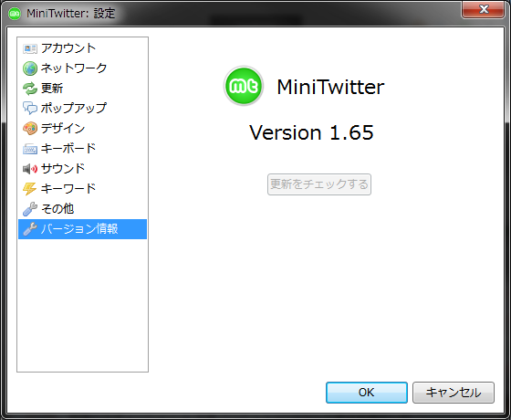Close the settings dialog window
This screenshot has width=511, height=420.
[483, 9]
